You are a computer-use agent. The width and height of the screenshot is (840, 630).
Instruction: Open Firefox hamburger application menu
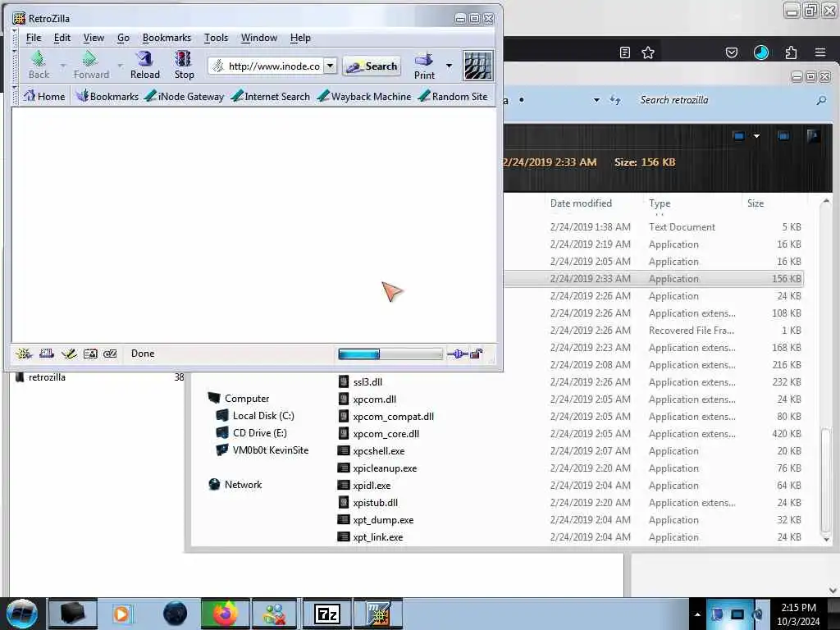point(820,52)
